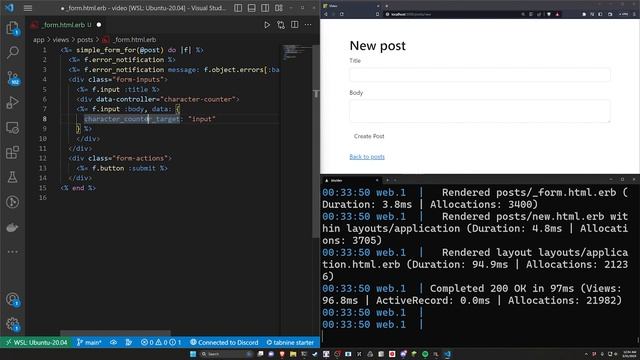
Task: Open the Docker activity bar view
Action: click(13, 227)
